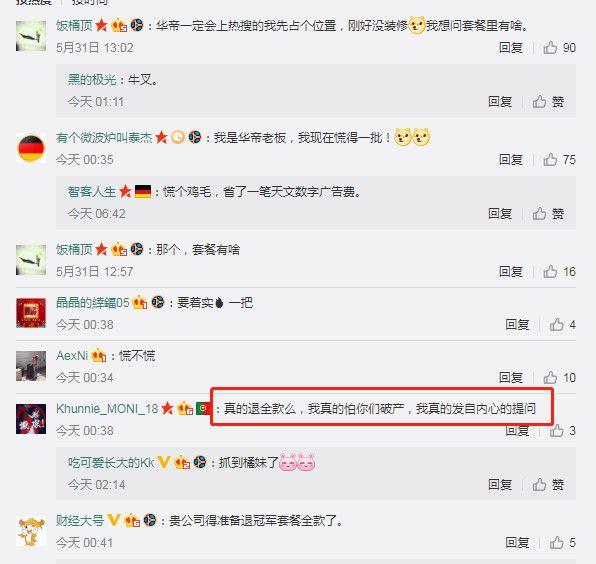Click the German flag badge beside 智客人生
Viewport: 596px width, 564px height.
point(143,191)
